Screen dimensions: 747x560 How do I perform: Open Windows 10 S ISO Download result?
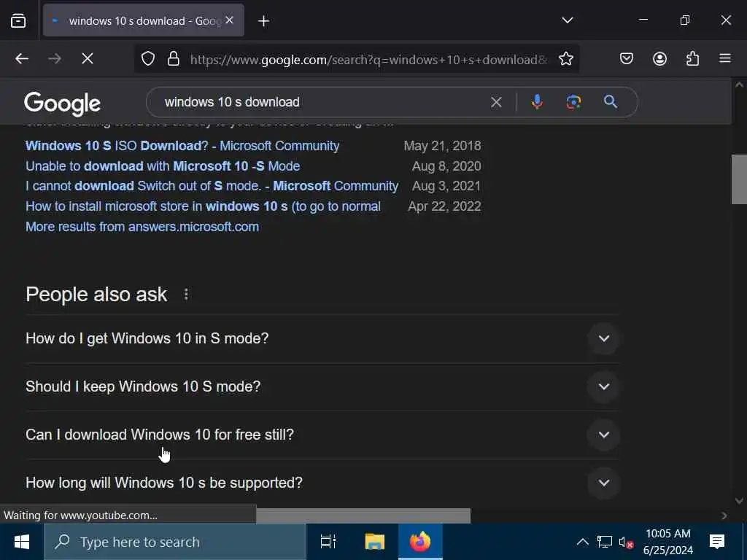click(182, 146)
